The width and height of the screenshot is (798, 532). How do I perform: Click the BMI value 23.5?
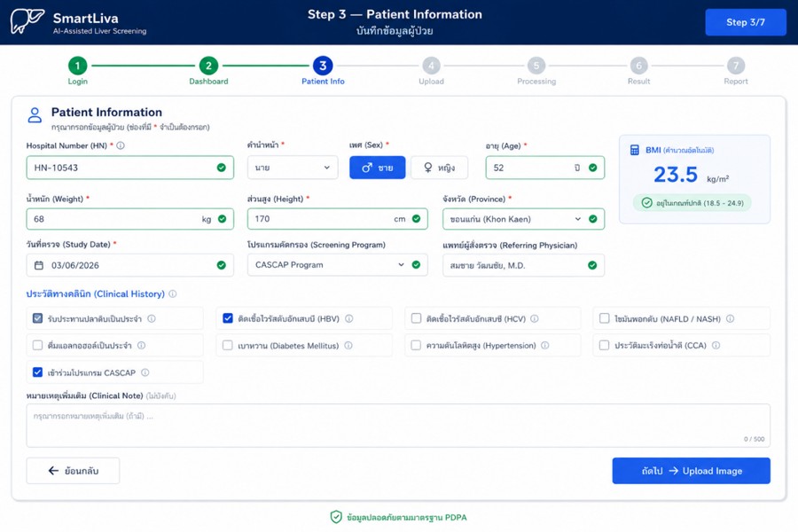click(x=676, y=175)
